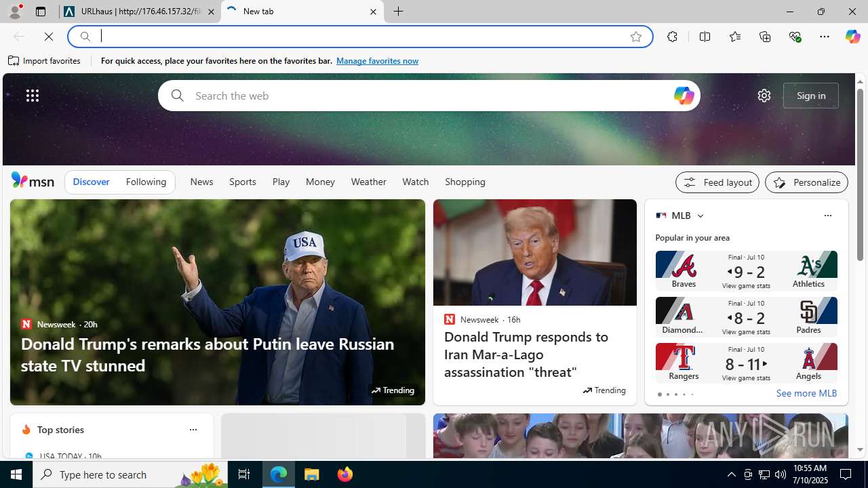
Task: Open the News menu item
Action: click(x=201, y=182)
